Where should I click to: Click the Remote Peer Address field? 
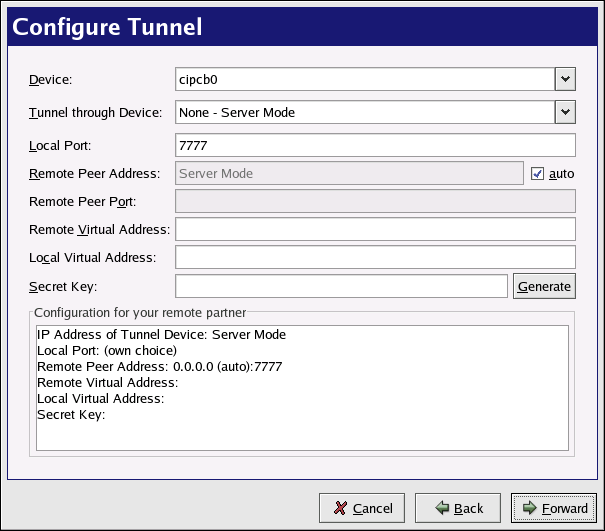pyautogui.click(x=349, y=174)
